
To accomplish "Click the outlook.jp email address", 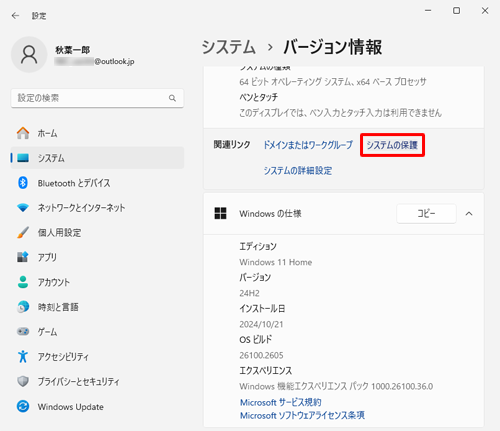I will (95, 62).
